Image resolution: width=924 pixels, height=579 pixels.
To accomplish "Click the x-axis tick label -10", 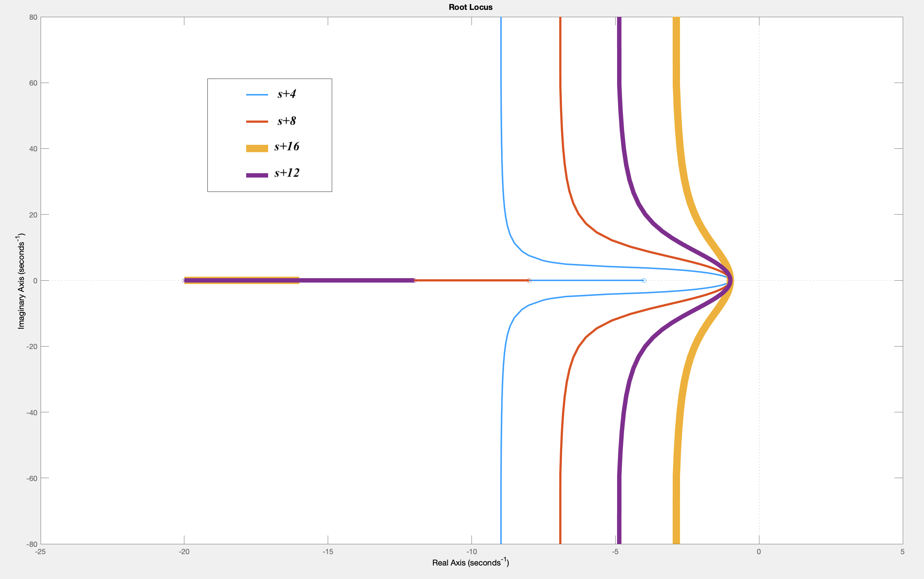I will [471, 552].
